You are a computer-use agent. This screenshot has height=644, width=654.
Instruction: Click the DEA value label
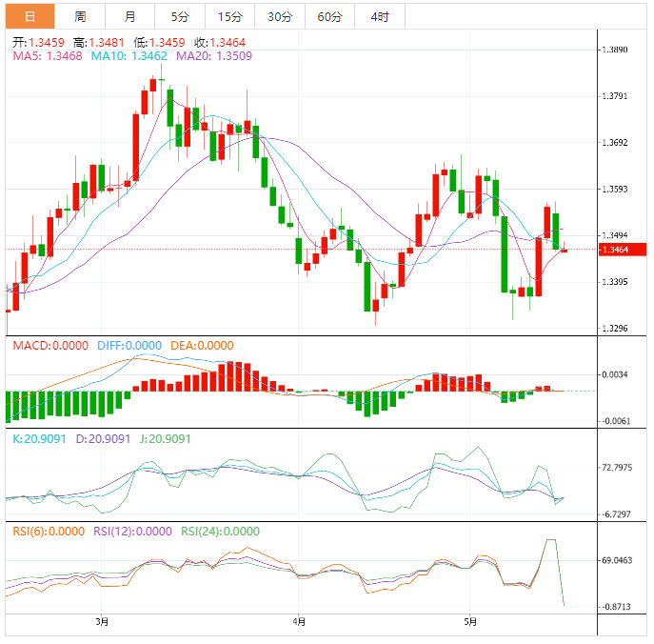[201, 345]
